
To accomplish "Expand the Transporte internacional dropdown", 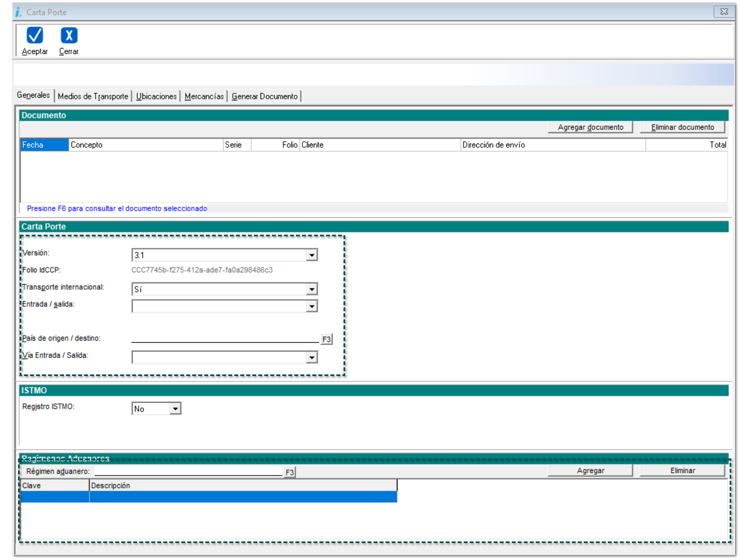I will (311, 289).
